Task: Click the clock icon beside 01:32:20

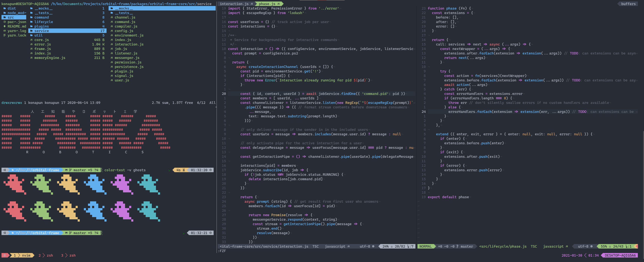Action: (x=210, y=170)
